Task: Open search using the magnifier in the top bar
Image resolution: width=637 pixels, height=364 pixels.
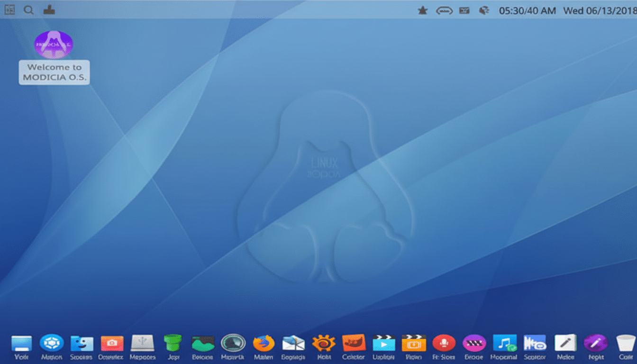Action: coord(28,9)
